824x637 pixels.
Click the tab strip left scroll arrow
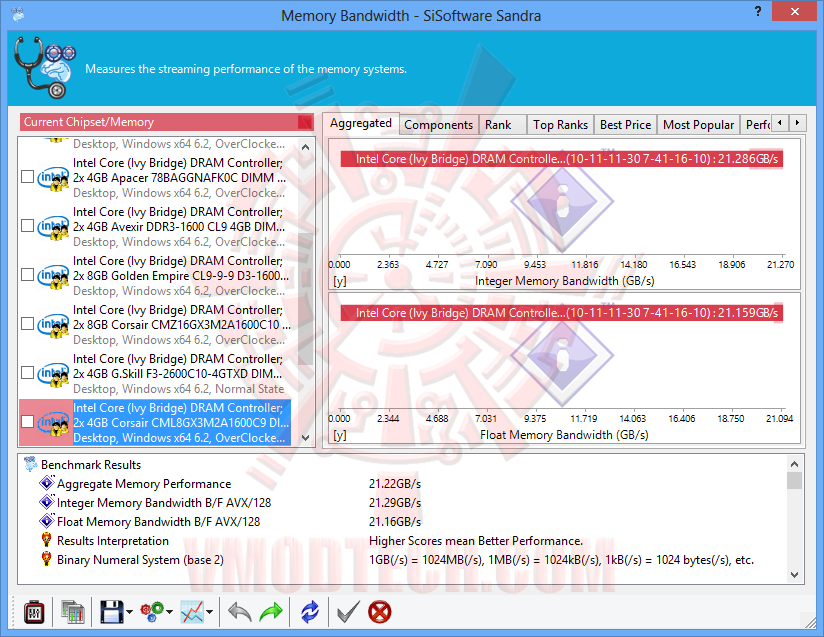(x=780, y=123)
